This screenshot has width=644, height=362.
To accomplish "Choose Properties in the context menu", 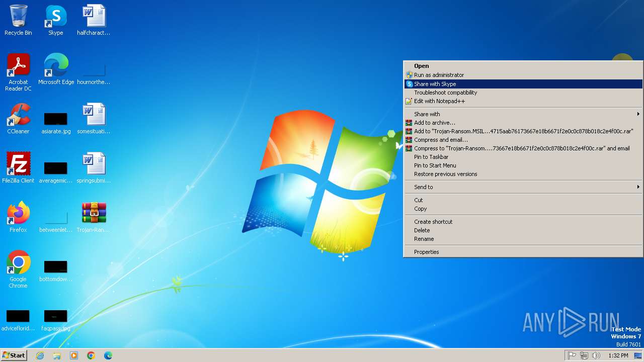I will click(x=523, y=252).
